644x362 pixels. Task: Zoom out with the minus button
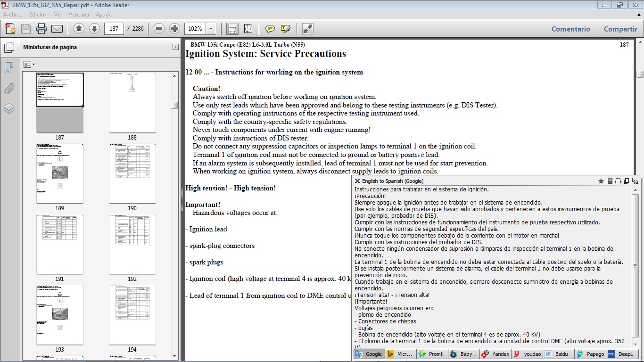[x=159, y=29]
